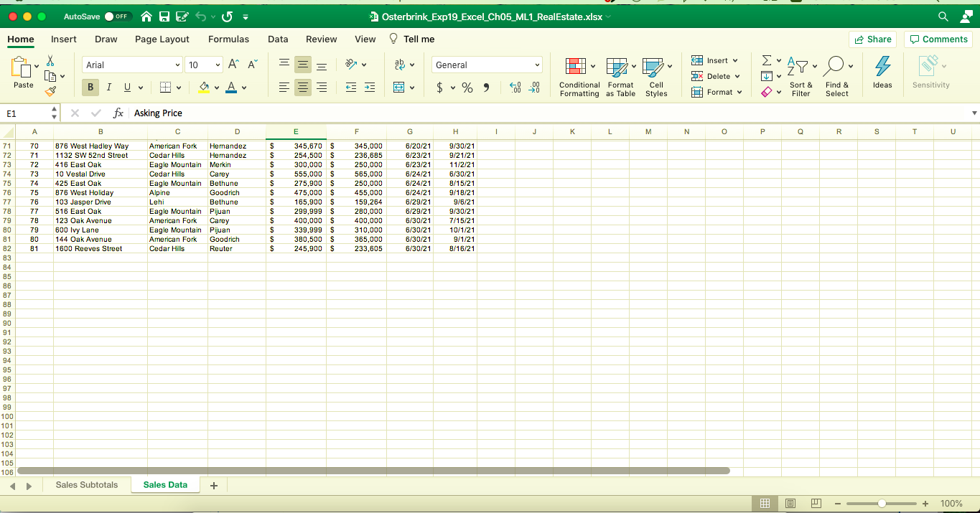This screenshot has width=980, height=513.
Task: Open Conditional Formatting options
Action: coord(579,75)
